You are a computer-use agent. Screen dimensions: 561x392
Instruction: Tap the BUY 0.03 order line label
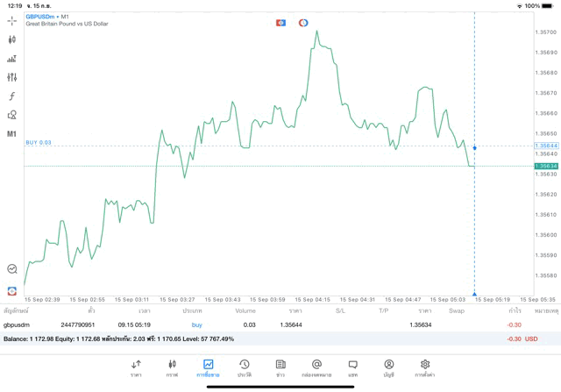(39, 142)
